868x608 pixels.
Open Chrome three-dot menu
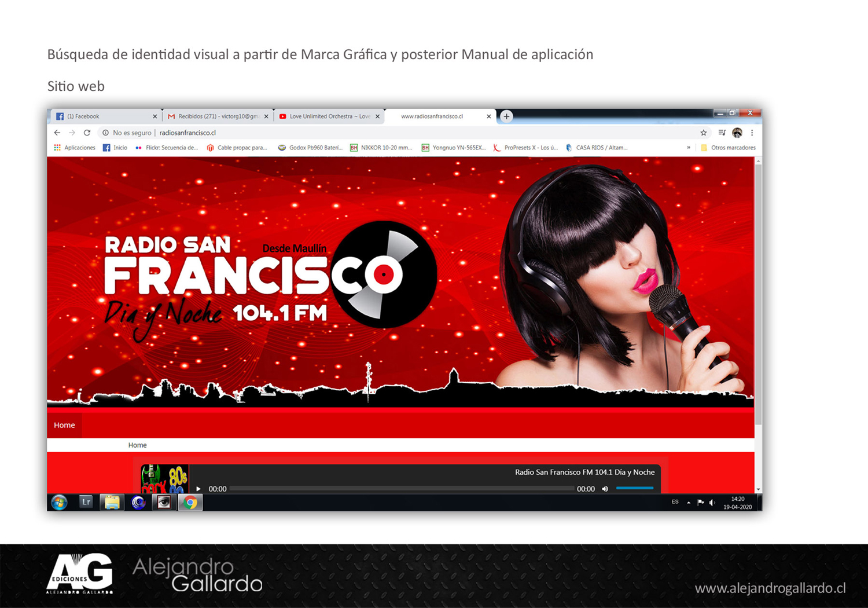(752, 133)
